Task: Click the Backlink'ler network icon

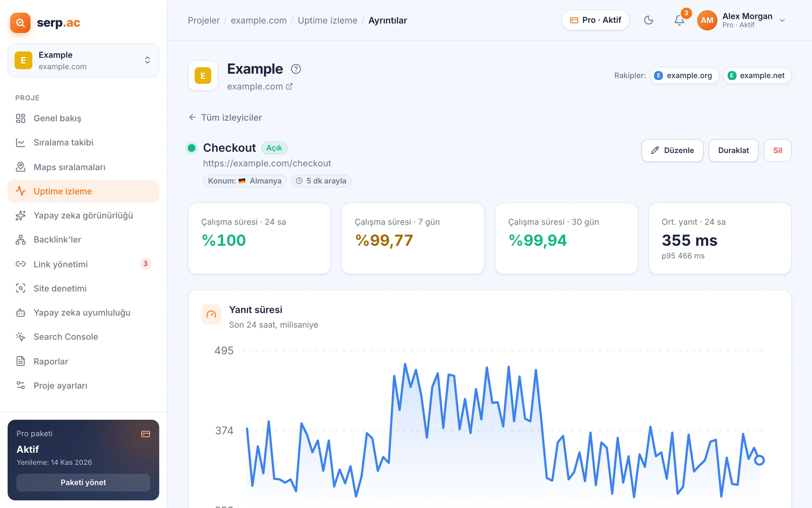Action: [21, 239]
